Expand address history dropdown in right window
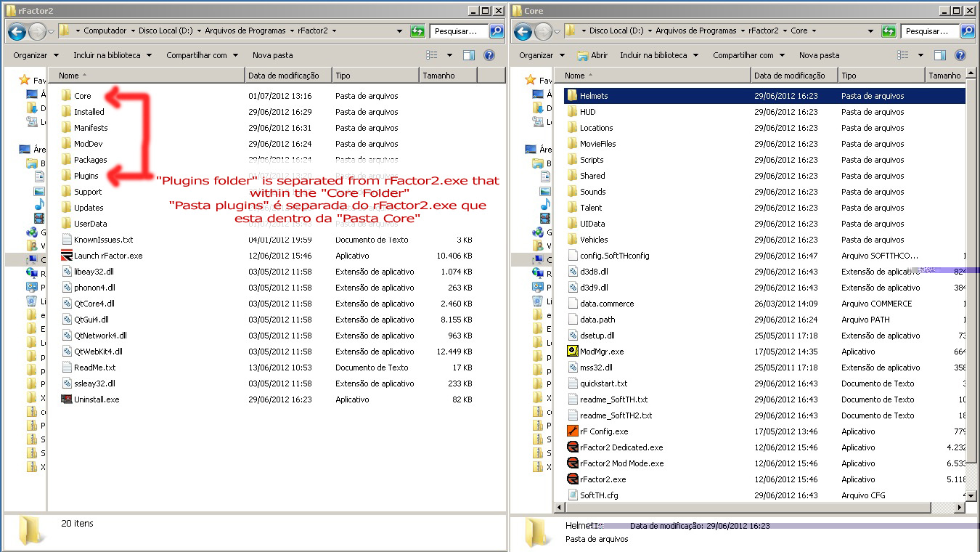The height and width of the screenshot is (552, 980). click(x=871, y=31)
